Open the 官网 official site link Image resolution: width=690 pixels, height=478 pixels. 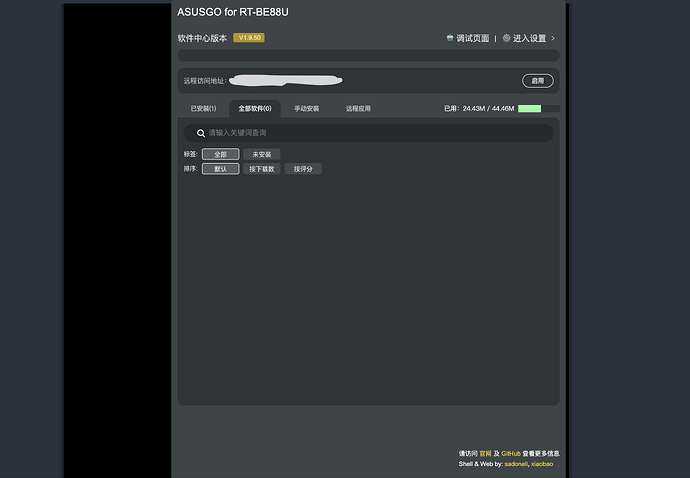point(485,453)
